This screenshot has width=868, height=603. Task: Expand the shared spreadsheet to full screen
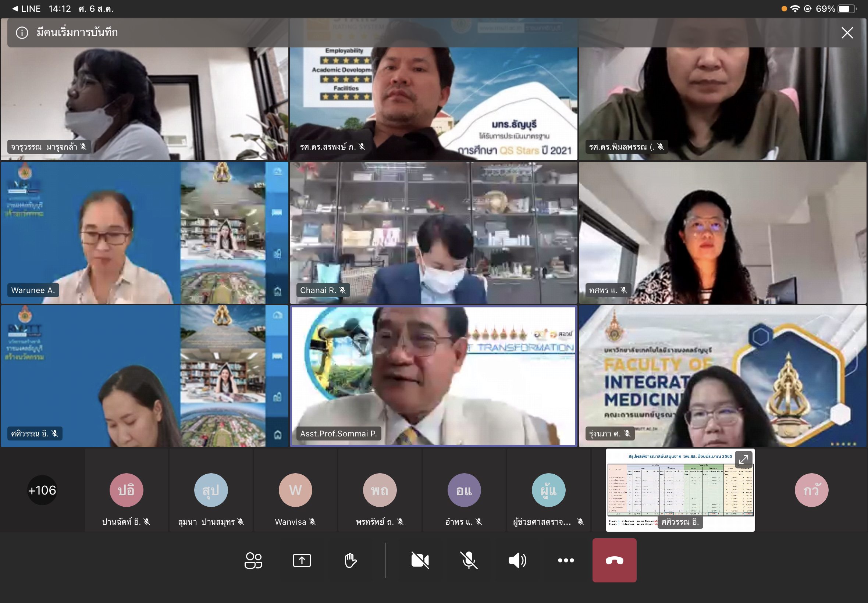(743, 460)
